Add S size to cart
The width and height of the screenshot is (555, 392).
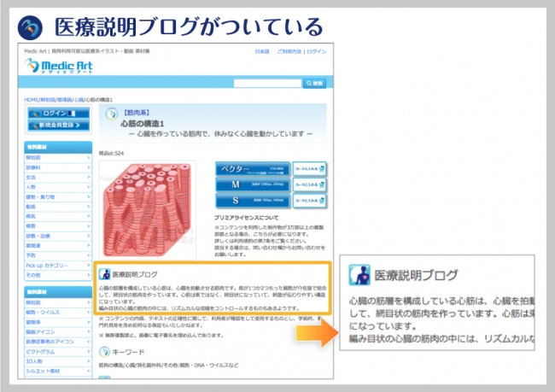pyautogui.click(x=309, y=201)
